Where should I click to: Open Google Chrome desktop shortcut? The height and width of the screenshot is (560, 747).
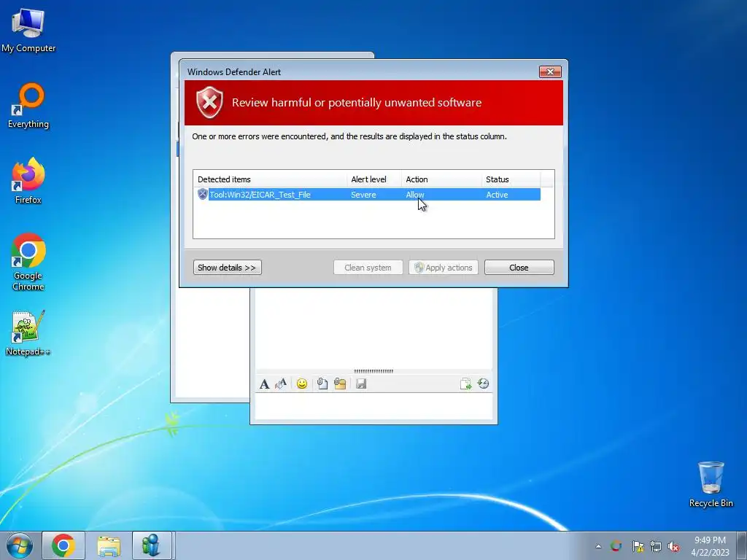(28, 262)
